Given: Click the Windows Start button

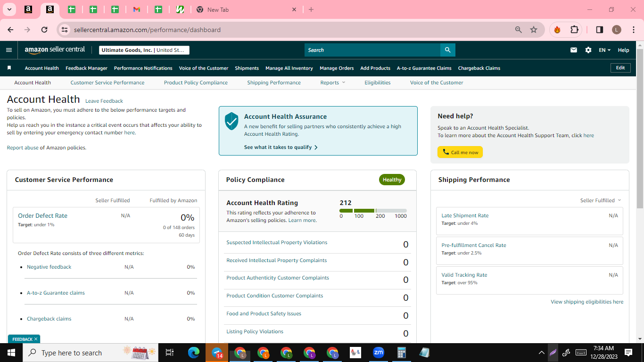Looking at the screenshot, I should point(11,353).
